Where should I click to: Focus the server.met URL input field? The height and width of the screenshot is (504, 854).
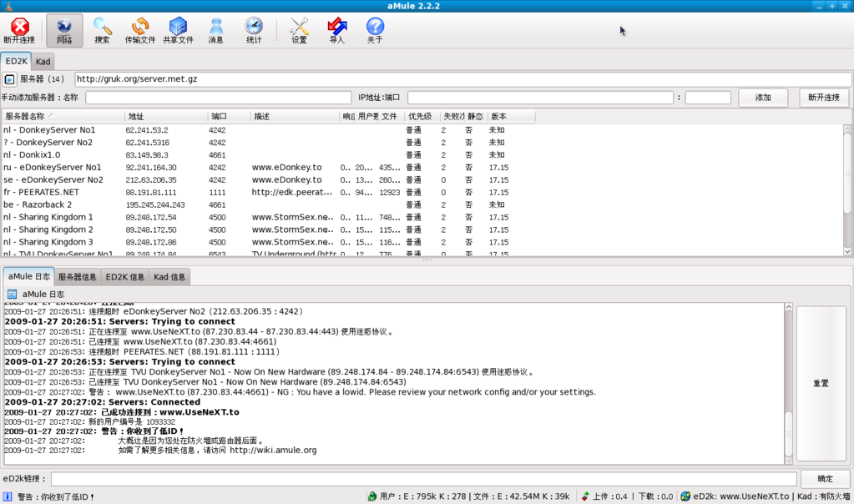click(463, 79)
